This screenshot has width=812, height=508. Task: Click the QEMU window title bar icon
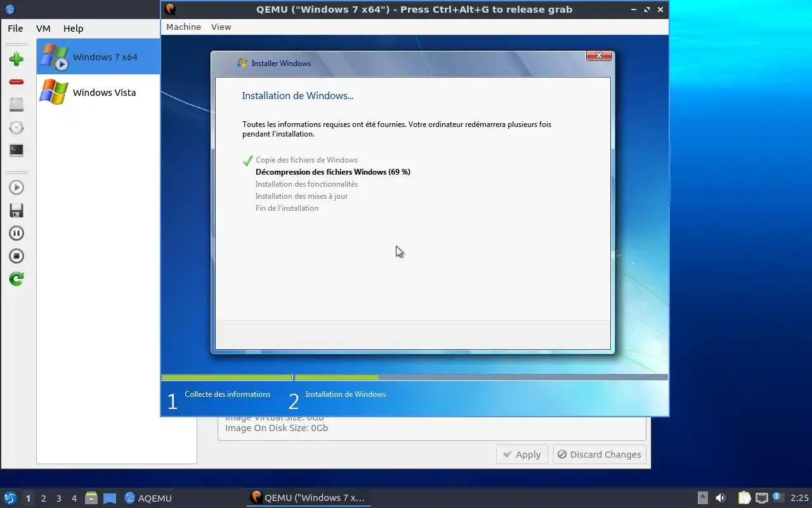[169, 10]
